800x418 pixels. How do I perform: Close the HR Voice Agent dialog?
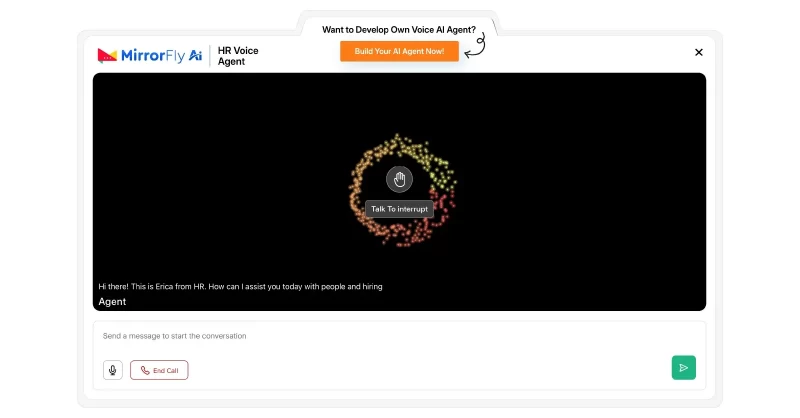pos(699,52)
